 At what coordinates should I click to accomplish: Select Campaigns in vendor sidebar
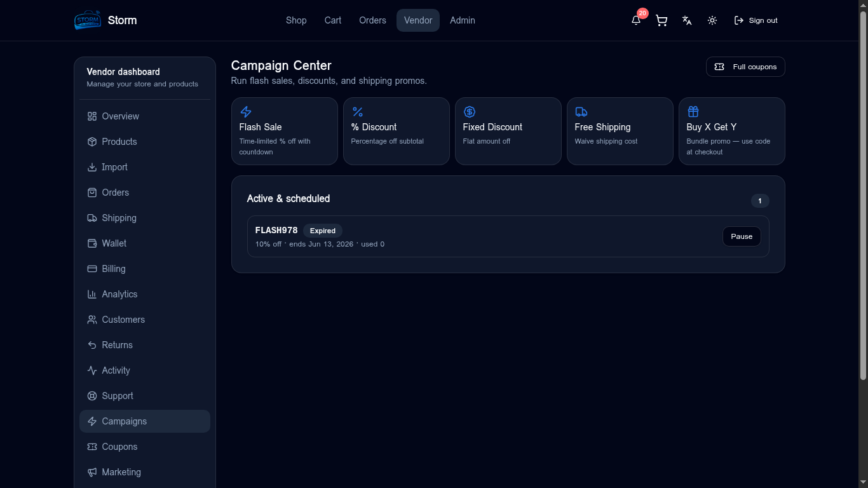[145, 421]
